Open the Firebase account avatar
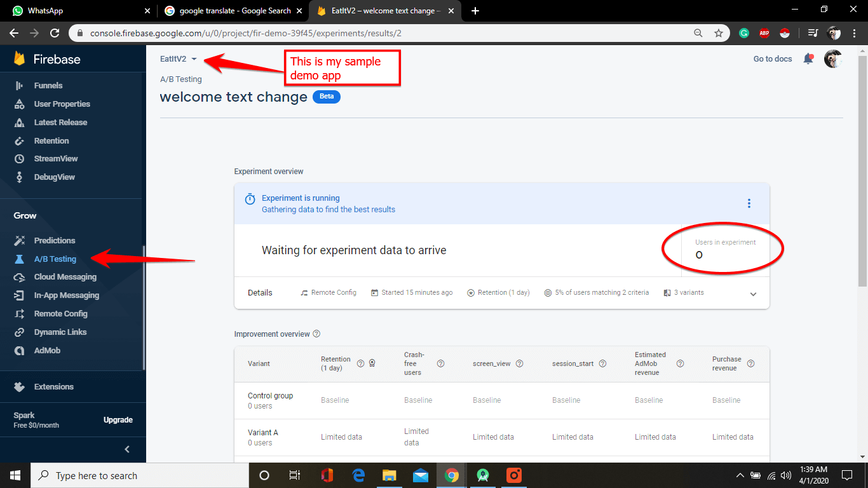This screenshot has height=488, width=868. (x=833, y=58)
